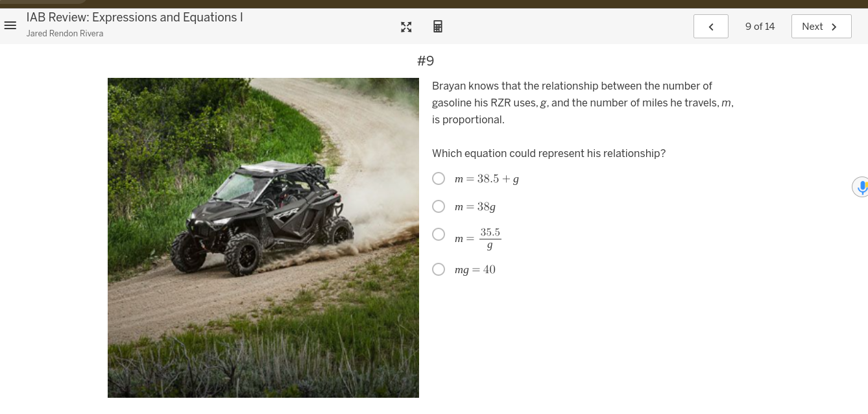868x414 pixels.
Task: Click the microphone icon at right edge
Action: [x=862, y=187]
